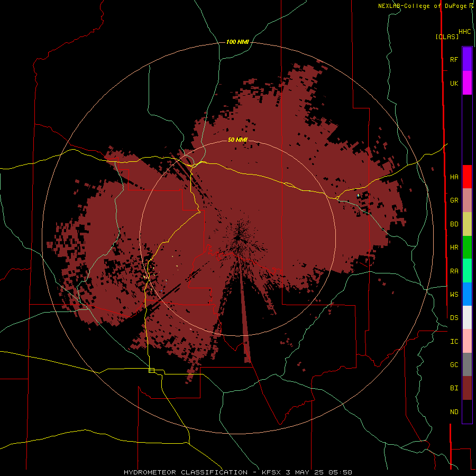
Task: Click the 3 MAY 25 05:50 timestamp
Action: tap(319, 472)
